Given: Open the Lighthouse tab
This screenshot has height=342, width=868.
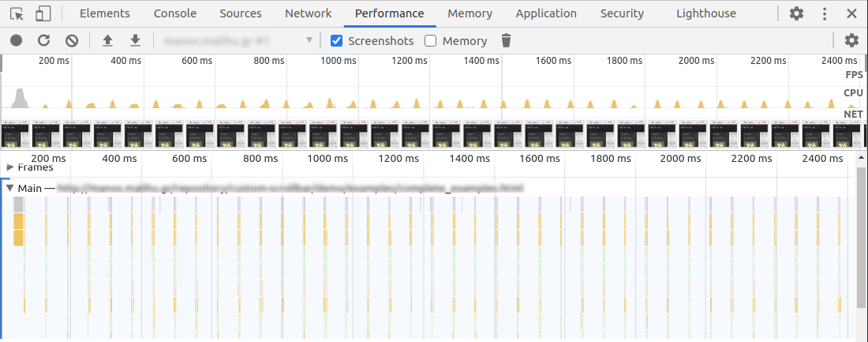Looking at the screenshot, I should point(705,13).
